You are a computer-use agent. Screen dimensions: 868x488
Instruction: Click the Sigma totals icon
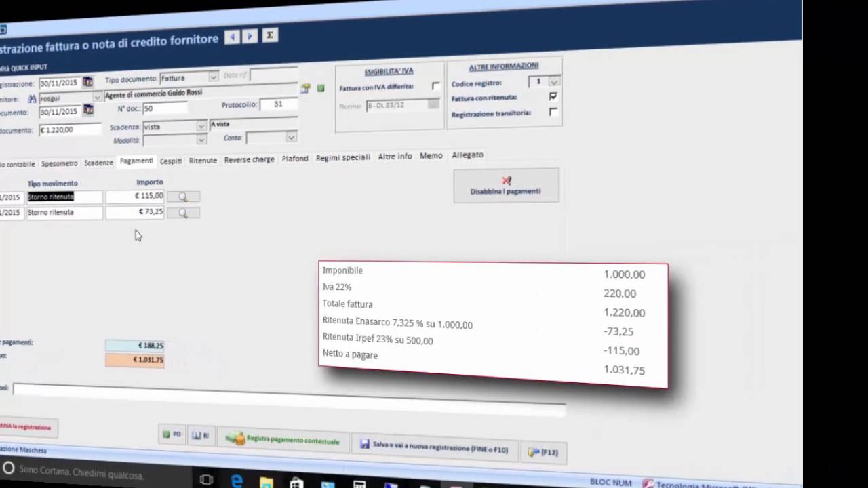pyautogui.click(x=270, y=35)
